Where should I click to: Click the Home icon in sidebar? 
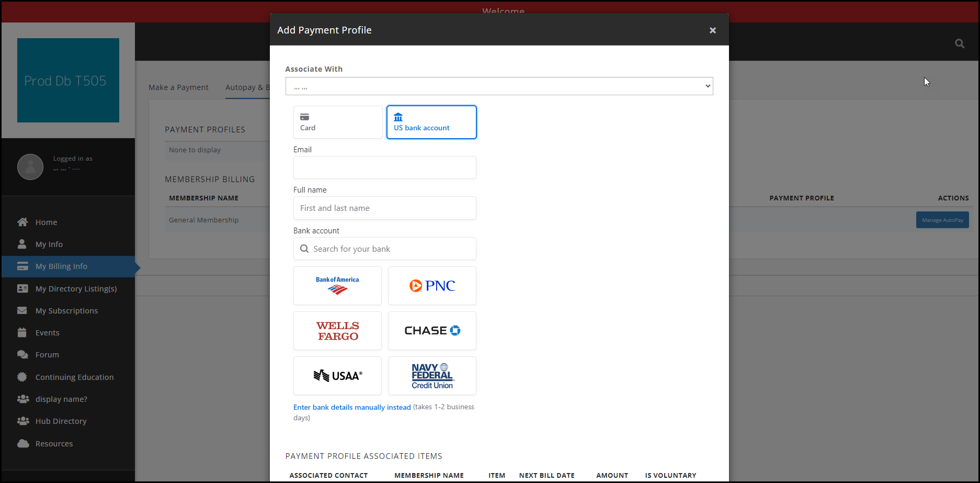point(22,222)
